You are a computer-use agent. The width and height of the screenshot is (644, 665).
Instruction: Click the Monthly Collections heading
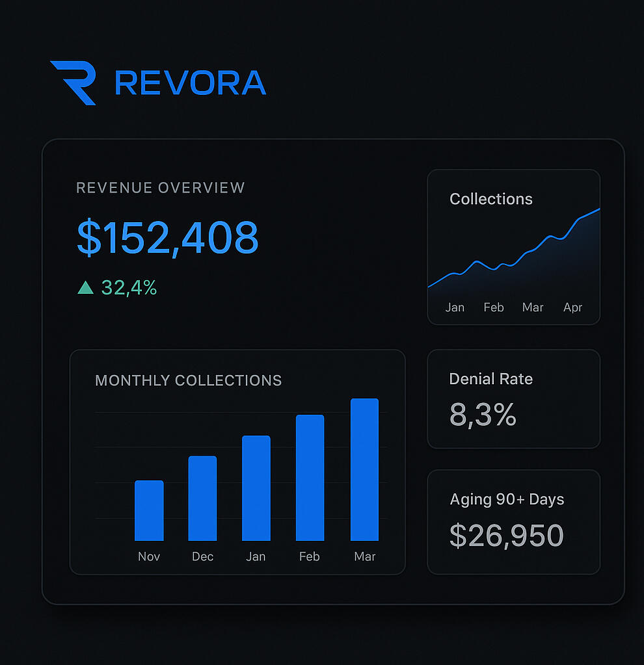point(189,380)
